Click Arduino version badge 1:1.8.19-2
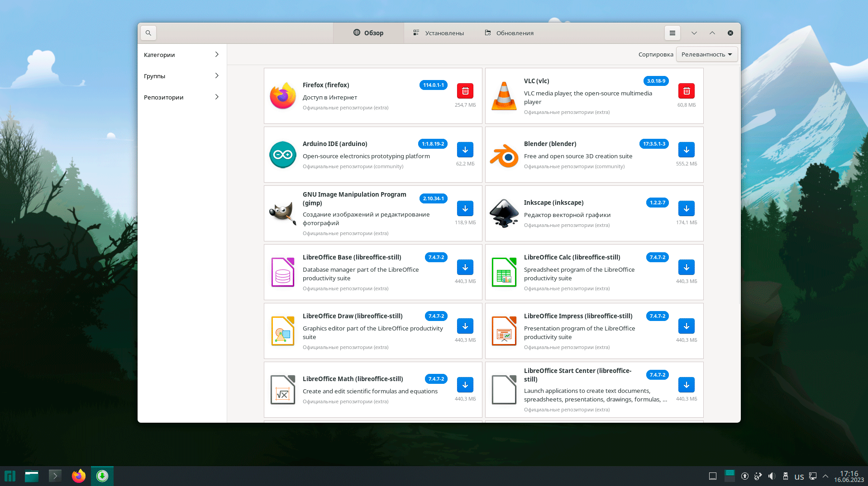The image size is (868, 486). point(433,144)
